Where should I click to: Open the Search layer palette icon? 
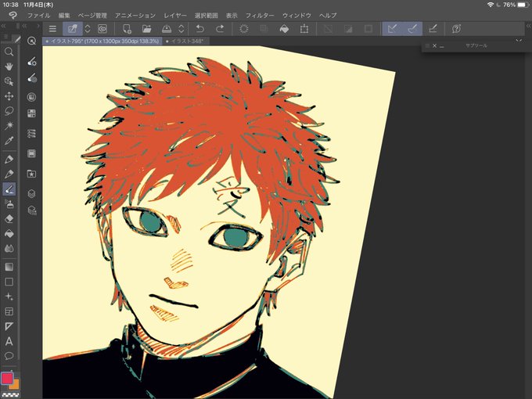pos(31,210)
